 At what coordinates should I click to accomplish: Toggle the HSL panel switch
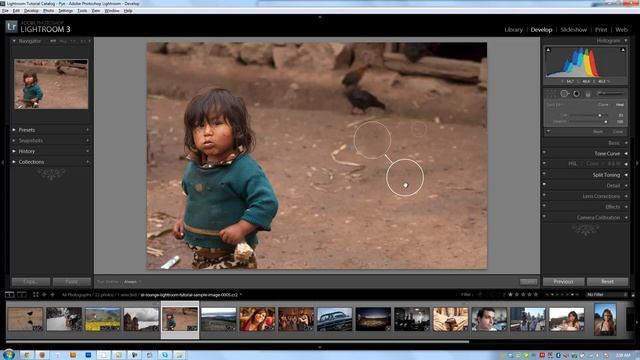pos(544,163)
